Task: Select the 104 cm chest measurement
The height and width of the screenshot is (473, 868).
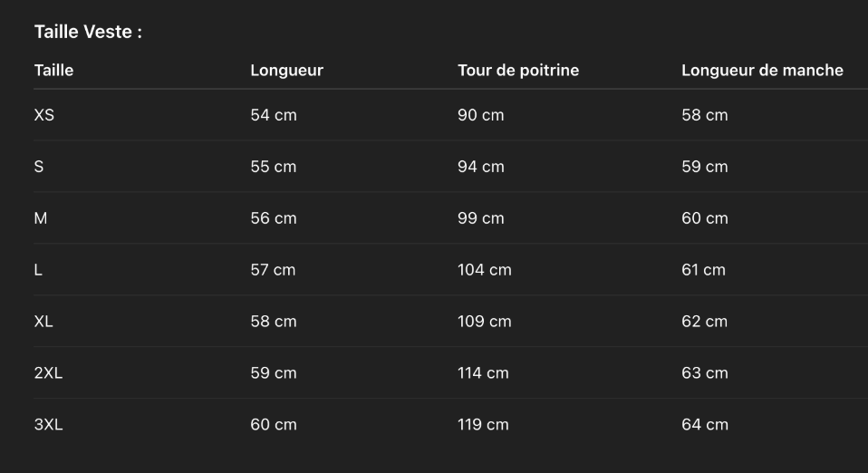Action: [x=484, y=270]
